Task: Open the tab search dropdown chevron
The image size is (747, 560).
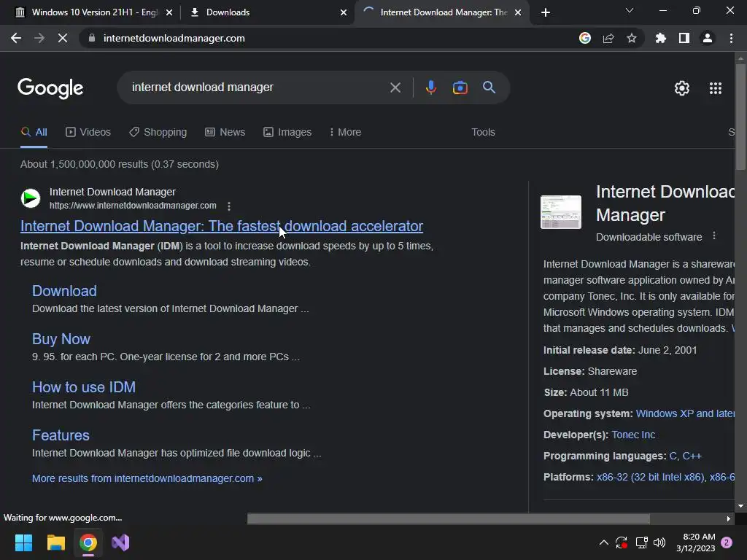Action: click(x=630, y=10)
